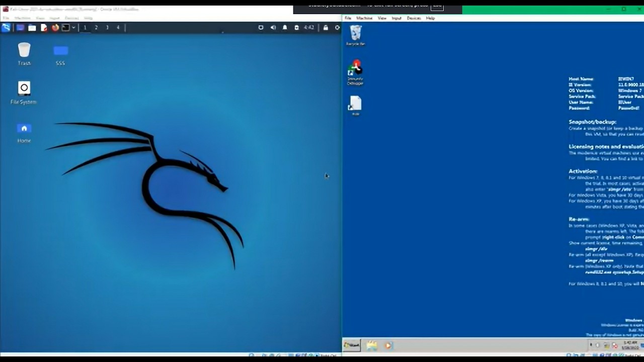Viewport: 644px width, 362px height.
Task: Select the white file shortcut on Windows desktop
Action: 355,106
